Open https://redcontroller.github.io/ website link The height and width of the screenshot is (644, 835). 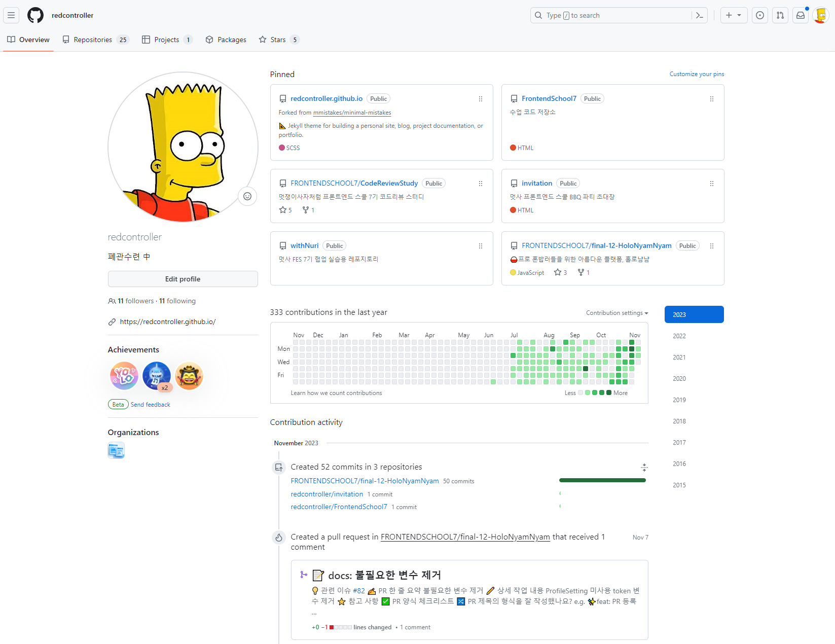168,321
